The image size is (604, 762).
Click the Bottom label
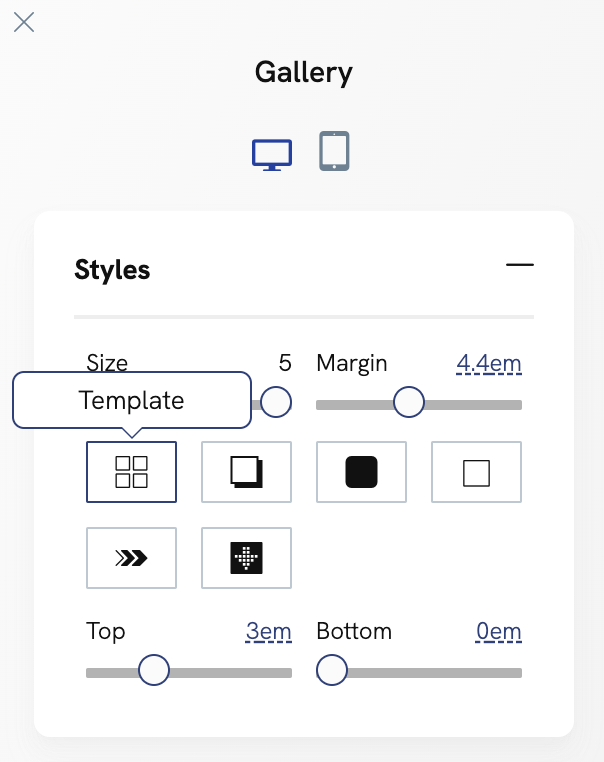click(354, 631)
